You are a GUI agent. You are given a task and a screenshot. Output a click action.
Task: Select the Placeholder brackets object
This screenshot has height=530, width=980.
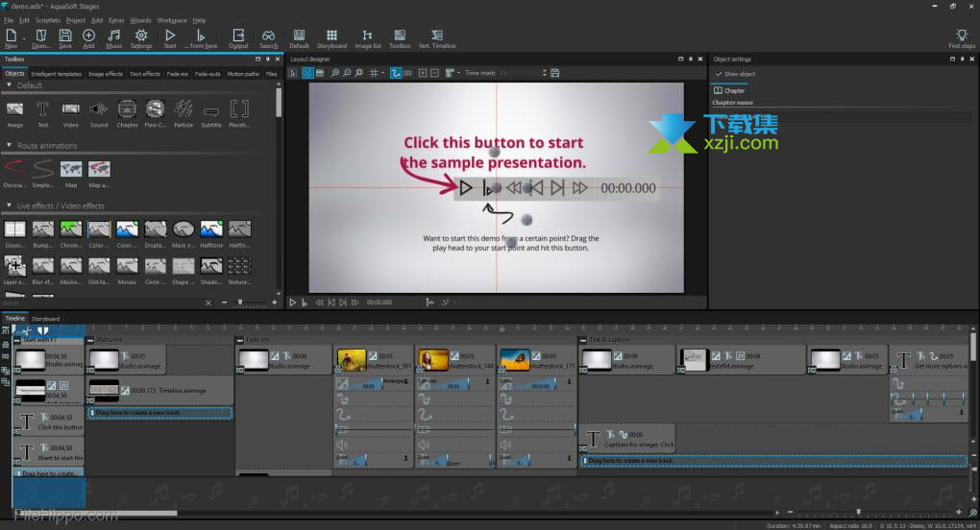[x=239, y=113]
